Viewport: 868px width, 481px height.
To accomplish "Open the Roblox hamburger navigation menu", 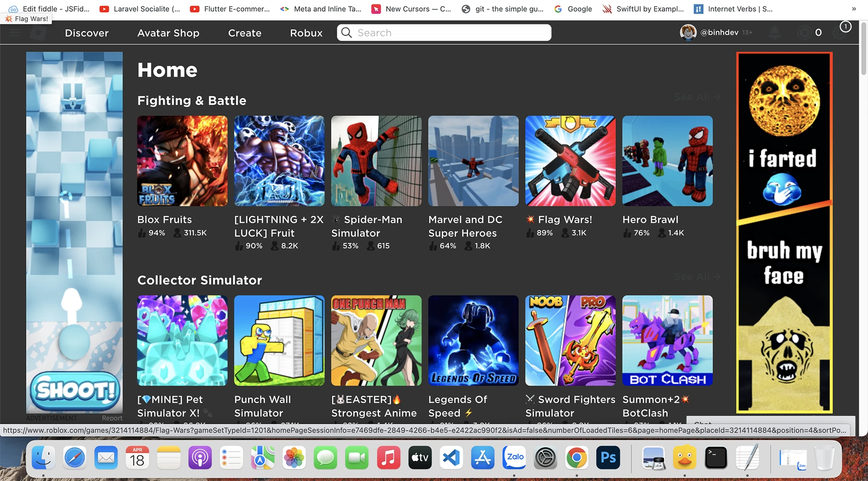I will click(14, 32).
